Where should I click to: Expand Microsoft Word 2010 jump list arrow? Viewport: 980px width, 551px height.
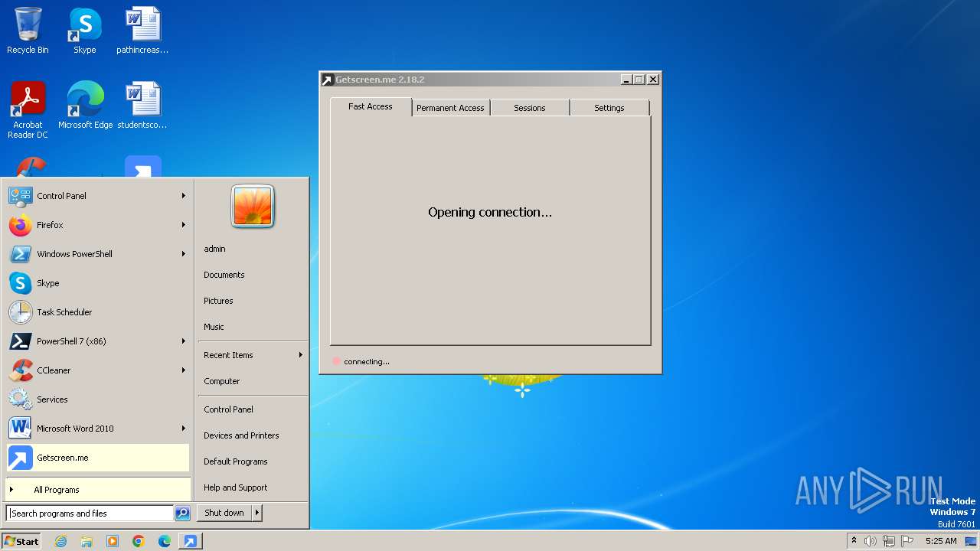pyautogui.click(x=184, y=429)
